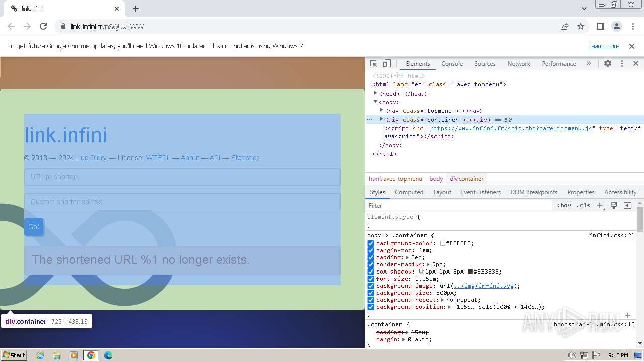Disable the padding 3em property checkbox
This screenshot has width=644, height=362.
[x=371, y=257]
